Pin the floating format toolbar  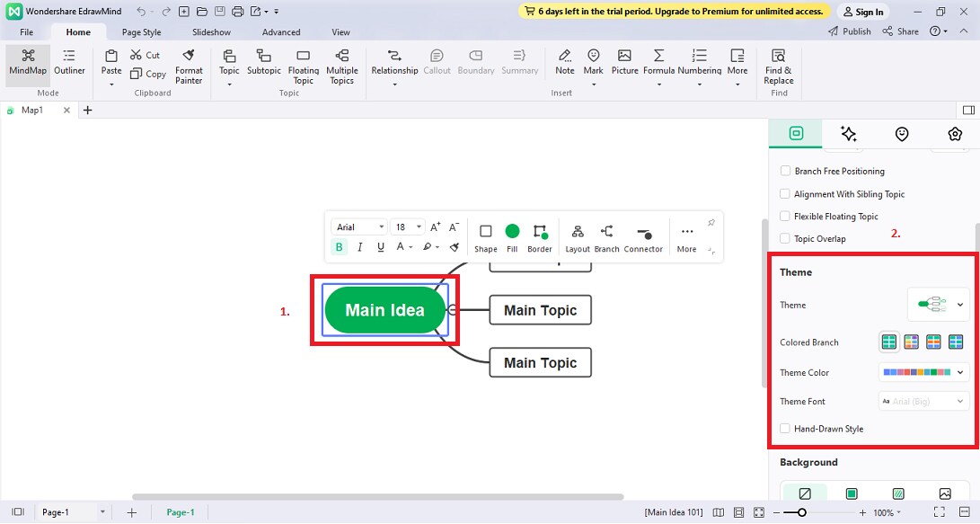711,223
